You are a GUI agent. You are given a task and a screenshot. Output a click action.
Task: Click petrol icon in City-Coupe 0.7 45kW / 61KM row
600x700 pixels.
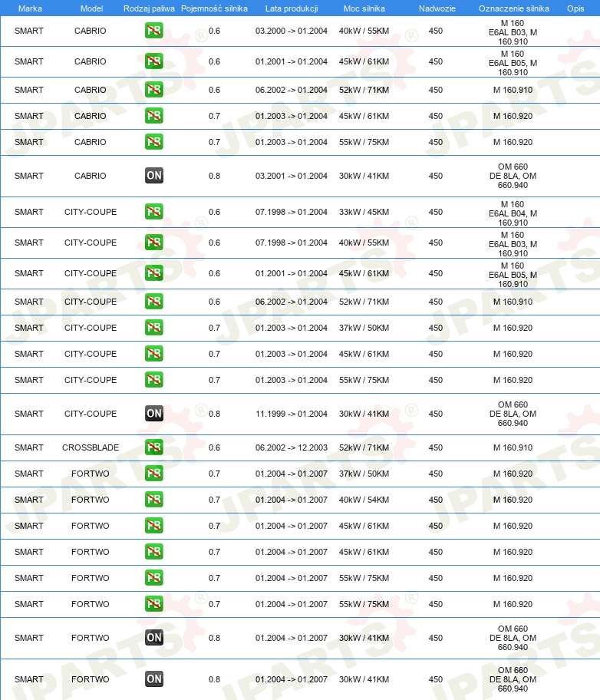[x=154, y=354]
